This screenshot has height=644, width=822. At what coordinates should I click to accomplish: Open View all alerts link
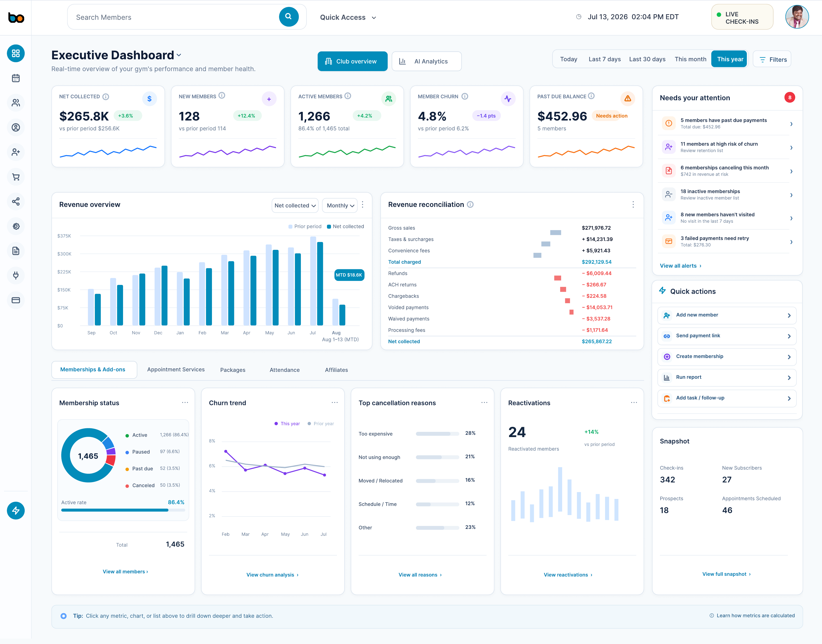(x=681, y=266)
